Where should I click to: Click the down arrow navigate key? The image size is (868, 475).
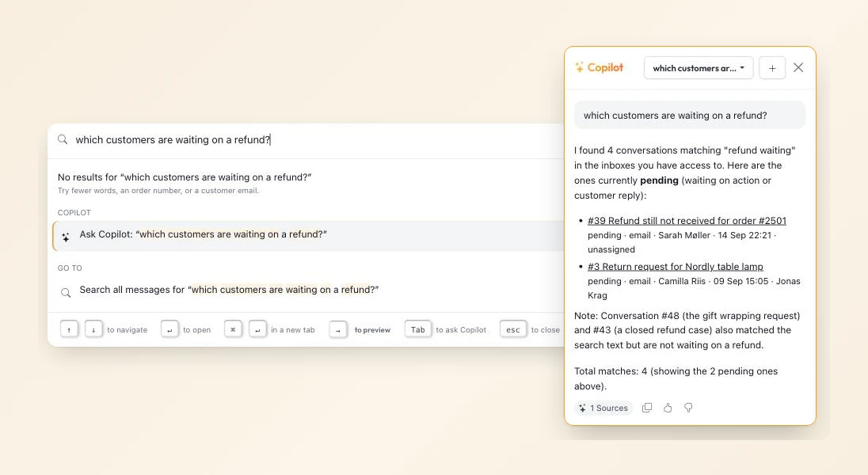click(93, 329)
